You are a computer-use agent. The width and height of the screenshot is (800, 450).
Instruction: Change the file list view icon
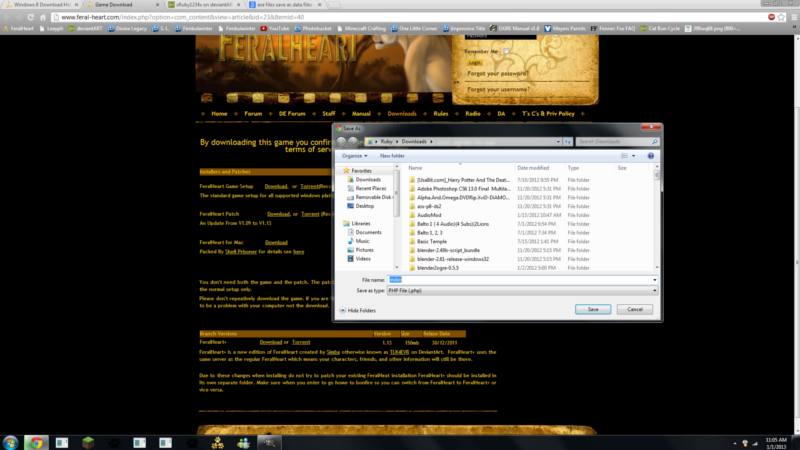[624, 156]
